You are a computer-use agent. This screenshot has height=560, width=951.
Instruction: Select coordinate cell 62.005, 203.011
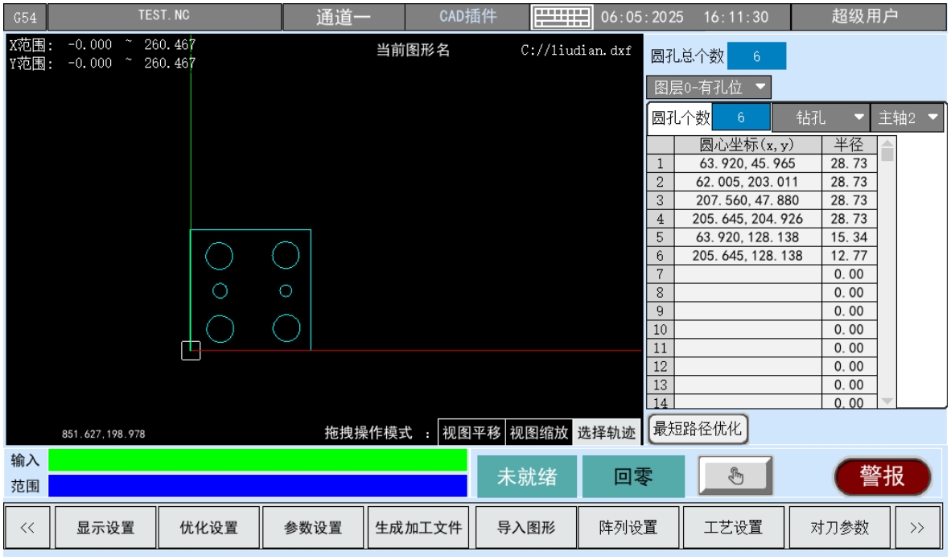pyautogui.click(x=747, y=182)
